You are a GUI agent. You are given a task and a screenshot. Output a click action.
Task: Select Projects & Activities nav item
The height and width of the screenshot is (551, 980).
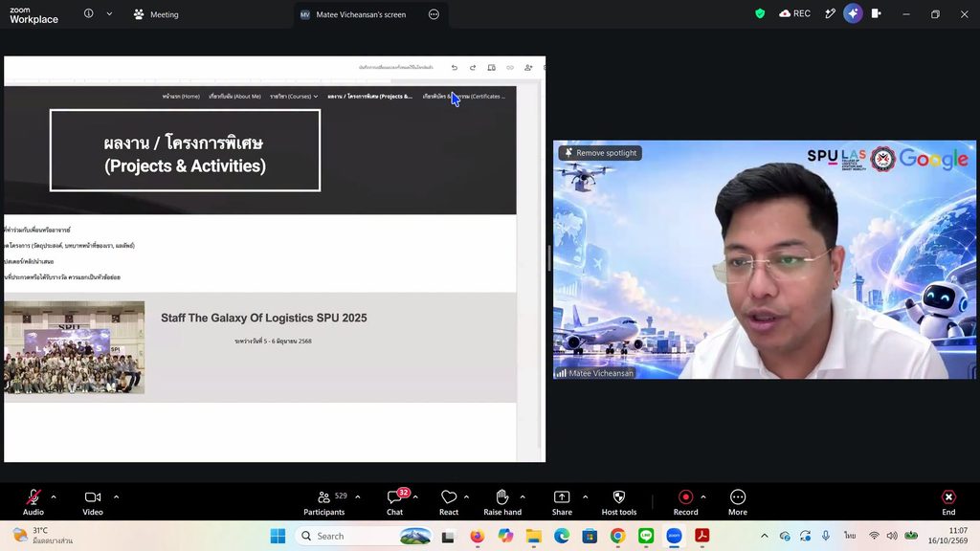pos(370,97)
